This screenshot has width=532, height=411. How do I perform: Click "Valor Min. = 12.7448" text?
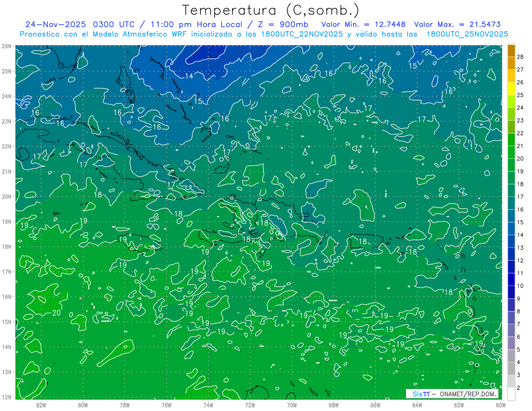(x=363, y=24)
